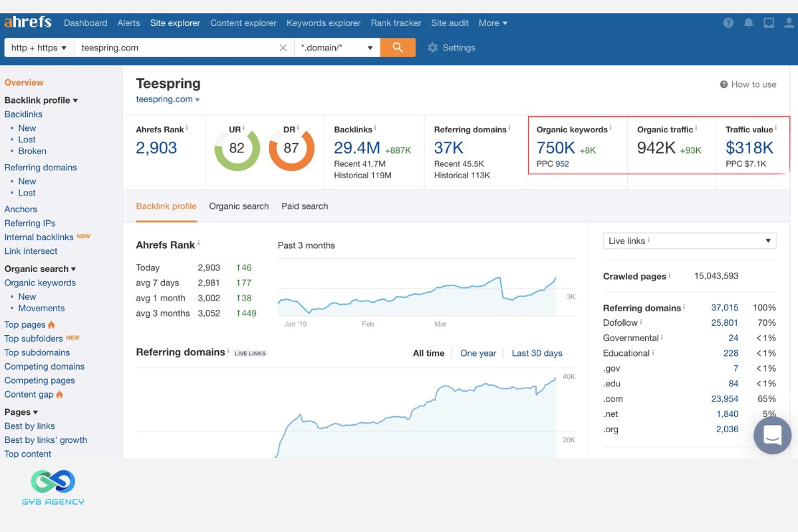Expand the More menu in top navigation

coord(493,23)
